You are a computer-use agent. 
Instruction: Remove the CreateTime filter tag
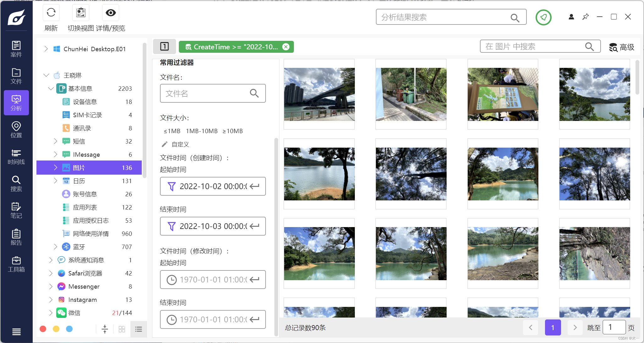point(286,47)
